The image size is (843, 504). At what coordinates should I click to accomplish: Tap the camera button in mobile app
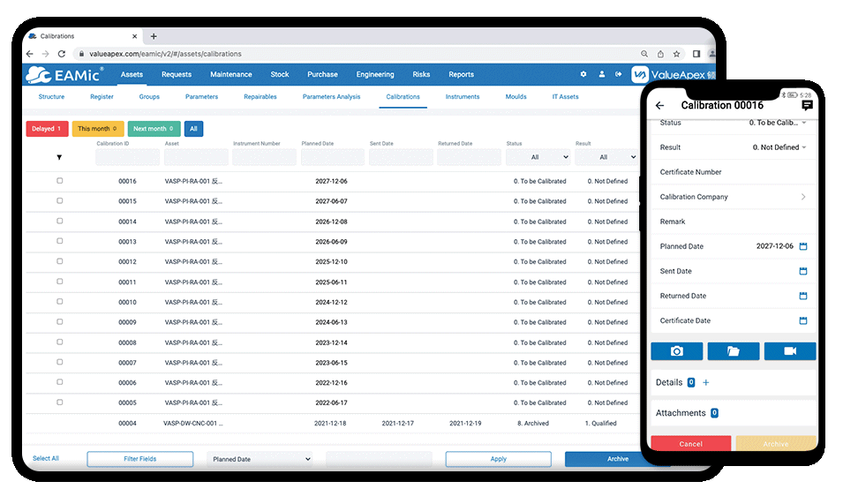coord(677,351)
